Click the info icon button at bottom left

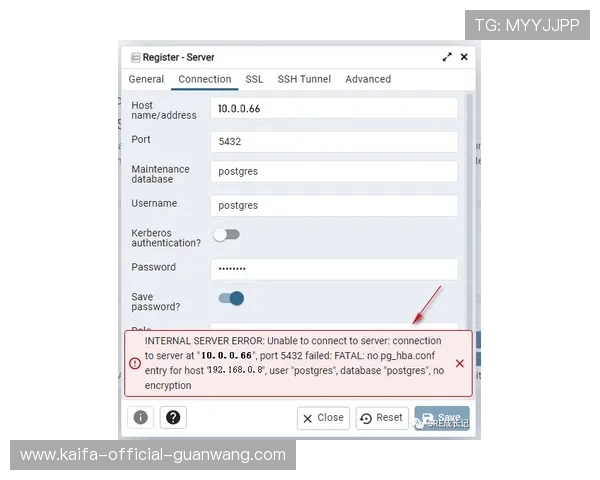point(141,417)
